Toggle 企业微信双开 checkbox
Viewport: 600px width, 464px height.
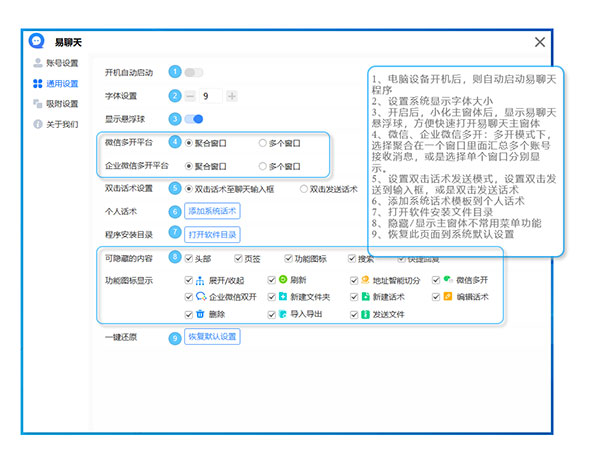click(189, 297)
